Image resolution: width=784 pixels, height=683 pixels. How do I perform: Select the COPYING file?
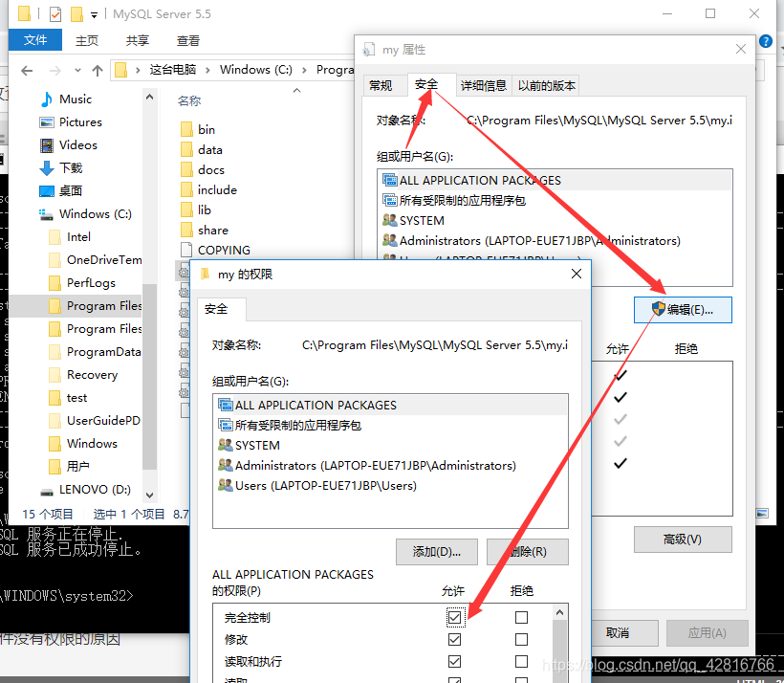point(215,250)
